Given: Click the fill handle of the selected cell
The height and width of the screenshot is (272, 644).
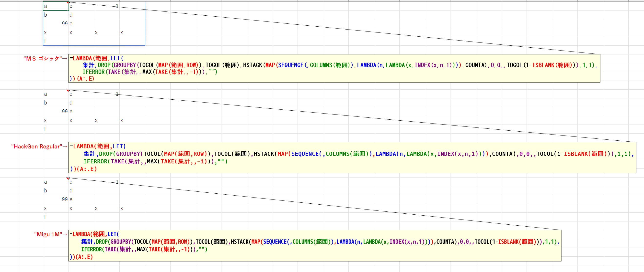Looking at the screenshot, I should (69, 10).
